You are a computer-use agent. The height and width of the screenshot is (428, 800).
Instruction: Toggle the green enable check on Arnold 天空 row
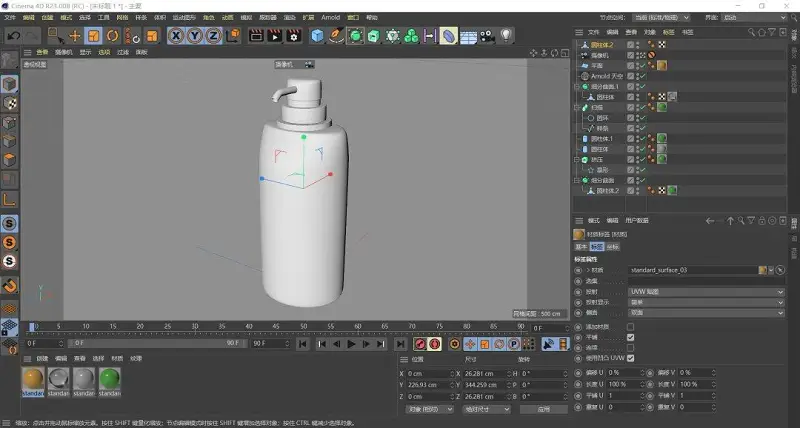pos(643,76)
